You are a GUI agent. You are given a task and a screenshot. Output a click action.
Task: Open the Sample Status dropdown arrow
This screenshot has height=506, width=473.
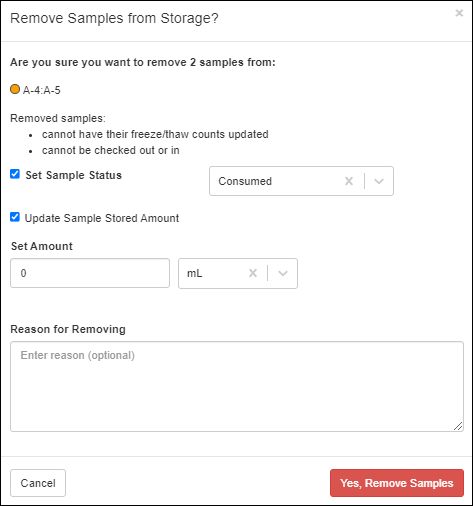click(x=379, y=181)
